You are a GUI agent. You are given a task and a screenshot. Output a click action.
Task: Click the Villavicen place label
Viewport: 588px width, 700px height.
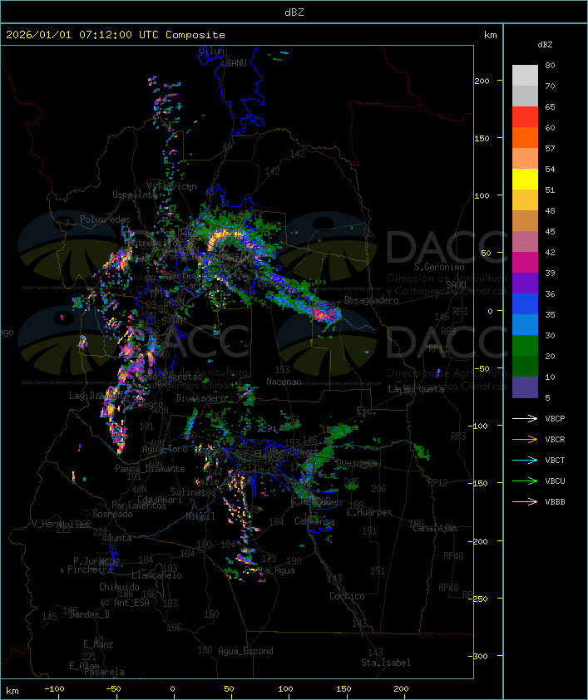coord(172,186)
